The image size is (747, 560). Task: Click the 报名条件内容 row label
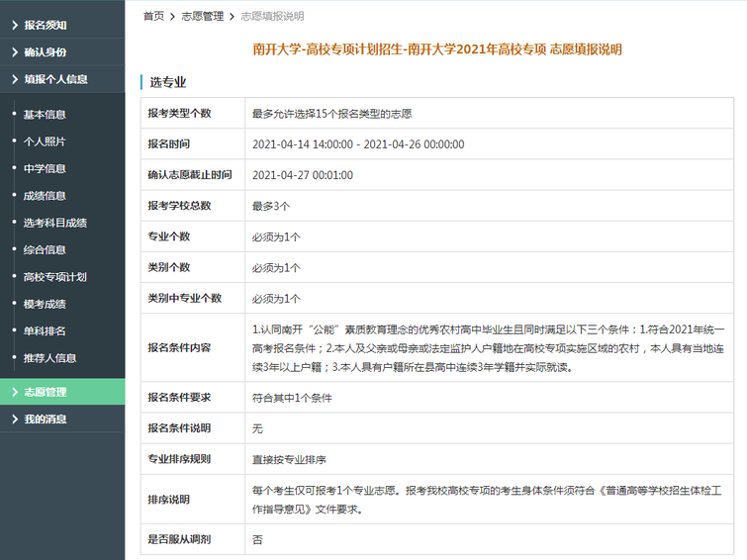(179, 348)
